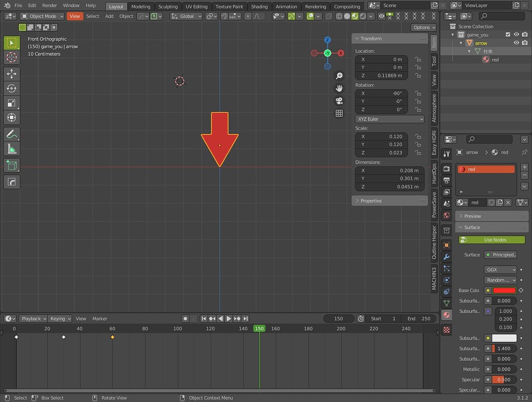The width and height of the screenshot is (532, 402).
Task: Toggle the Use Nodes button
Action: (x=491, y=240)
